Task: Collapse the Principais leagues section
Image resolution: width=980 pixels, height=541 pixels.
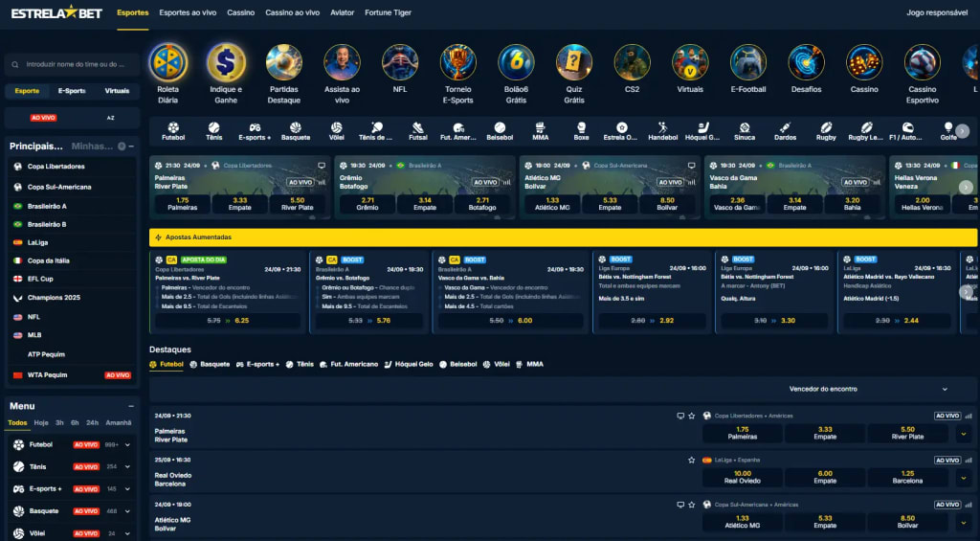Action: click(x=131, y=147)
